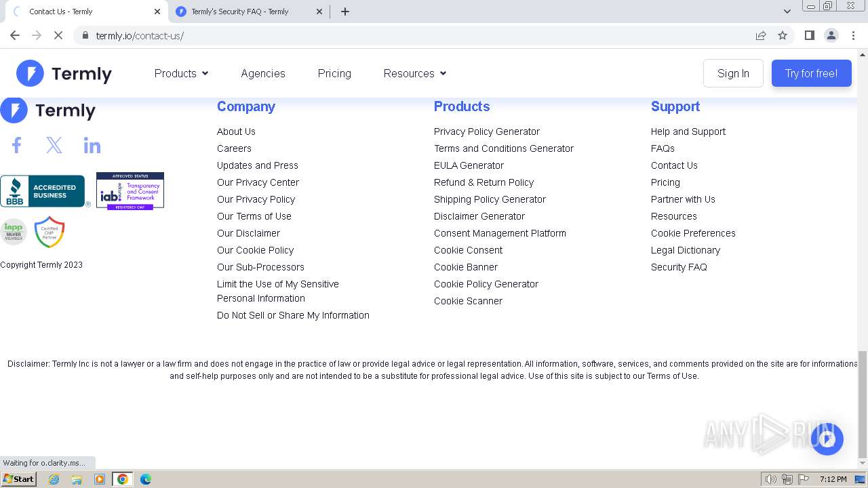Open Privacy Policy Generator link
Image resolution: width=868 pixels, height=488 pixels.
487,131
